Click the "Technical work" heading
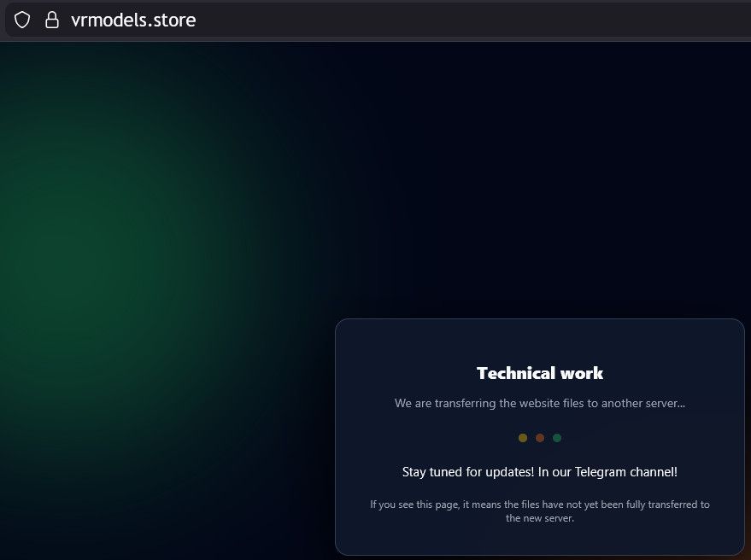751x560 pixels. click(540, 373)
